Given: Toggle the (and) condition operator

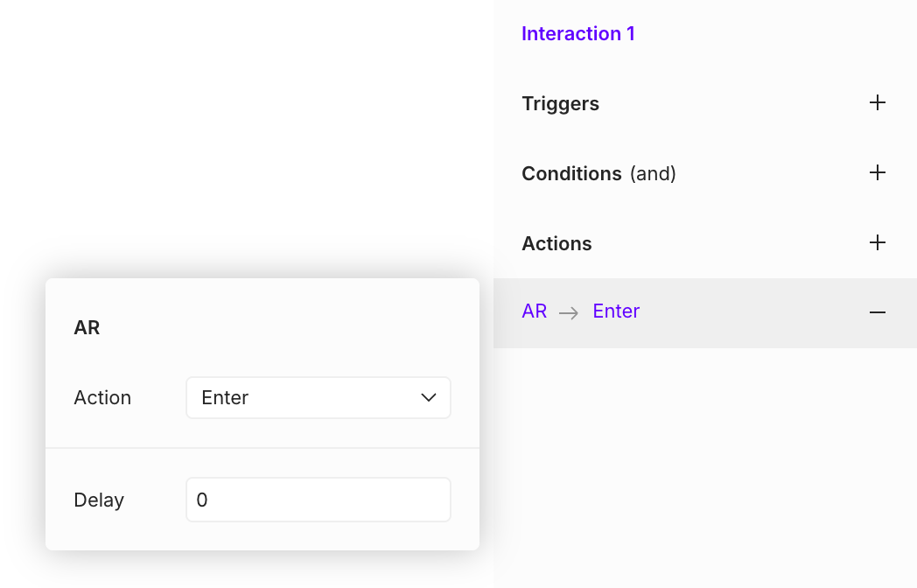Looking at the screenshot, I should point(653,173).
